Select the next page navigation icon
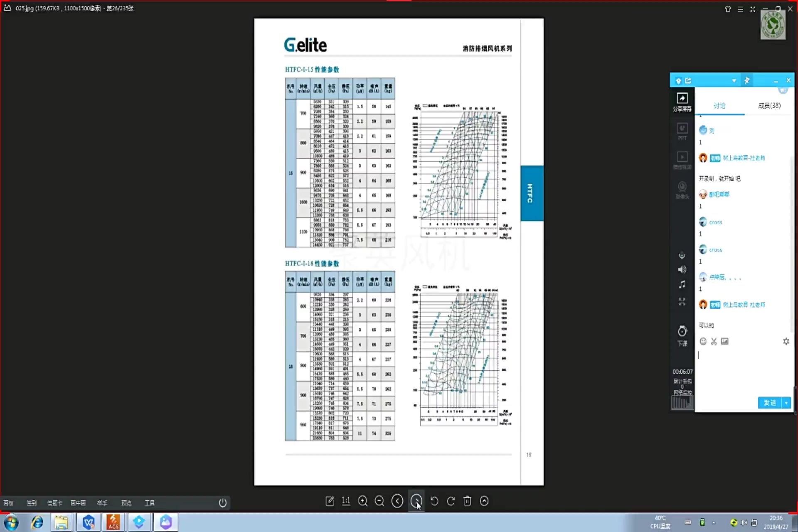Image resolution: width=798 pixels, height=532 pixels. coord(416,501)
